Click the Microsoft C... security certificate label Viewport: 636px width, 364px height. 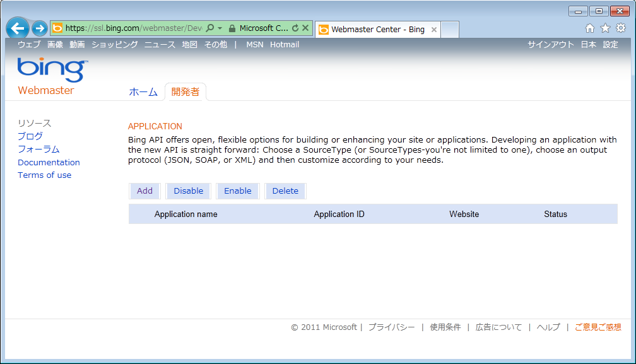pos(264,28)
